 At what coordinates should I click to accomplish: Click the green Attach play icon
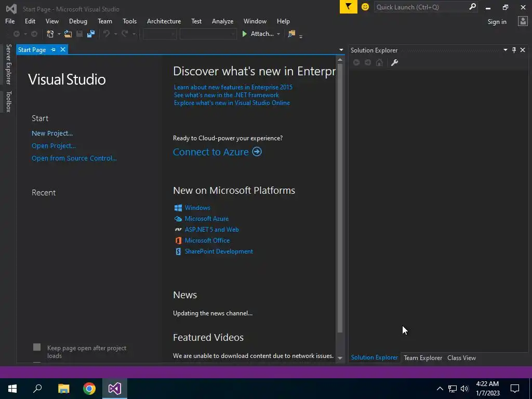click(244, 34)
